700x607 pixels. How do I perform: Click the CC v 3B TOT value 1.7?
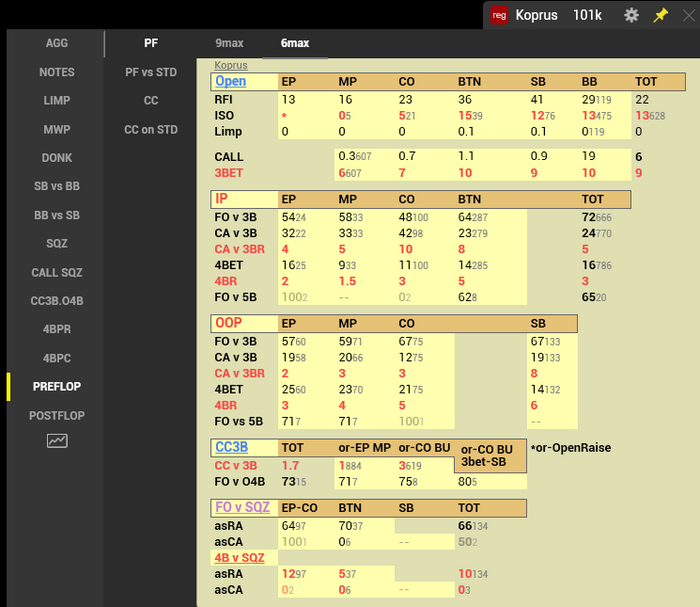[x=290, y=466]
